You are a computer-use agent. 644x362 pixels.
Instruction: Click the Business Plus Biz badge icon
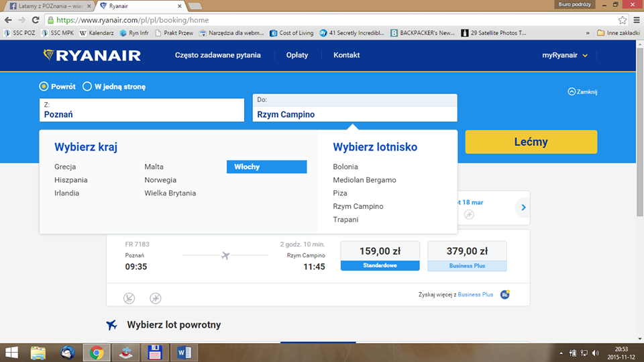click(504, 295)
